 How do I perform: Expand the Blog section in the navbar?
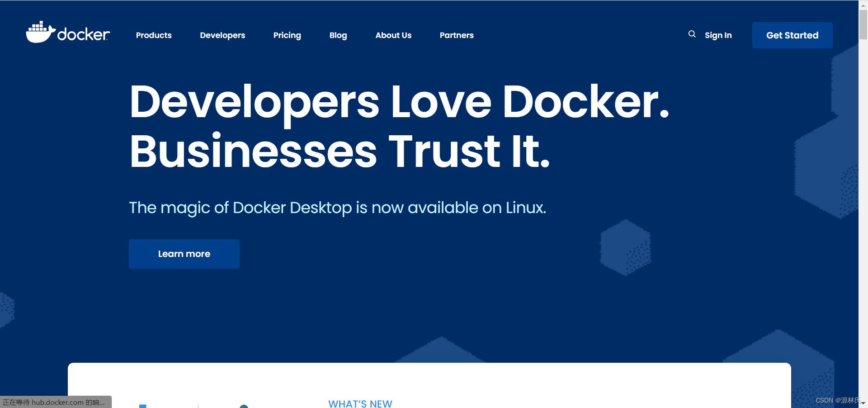(338, 35)
